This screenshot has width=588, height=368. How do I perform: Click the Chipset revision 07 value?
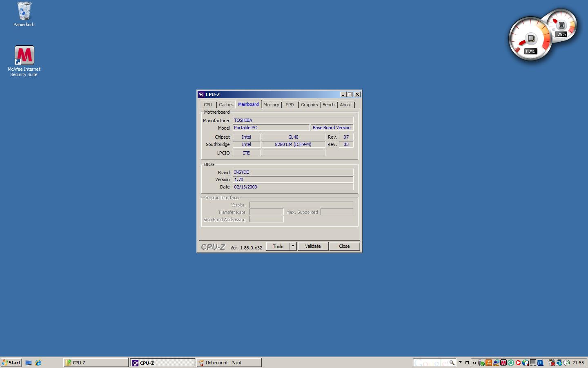tap(346, 137)
